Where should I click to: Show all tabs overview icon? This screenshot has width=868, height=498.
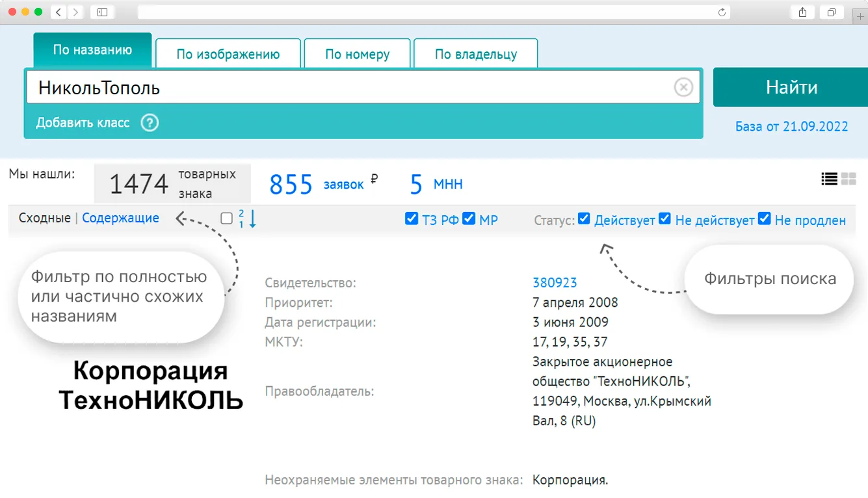point(831,12)
